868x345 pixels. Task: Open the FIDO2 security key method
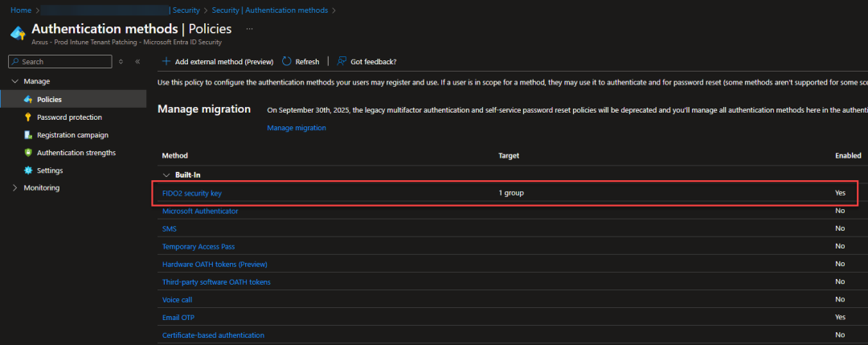[192, 193]
